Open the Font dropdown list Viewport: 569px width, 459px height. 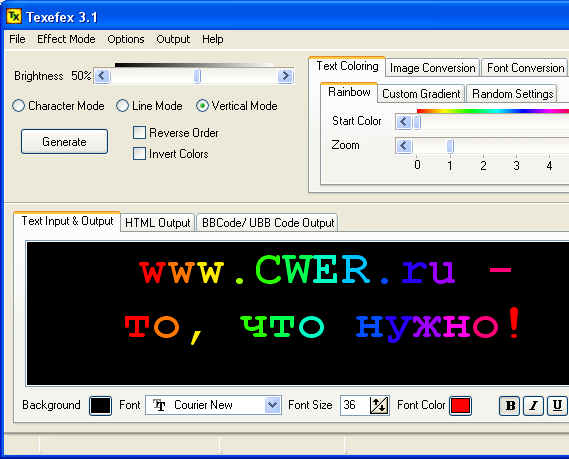pos(272,405)
